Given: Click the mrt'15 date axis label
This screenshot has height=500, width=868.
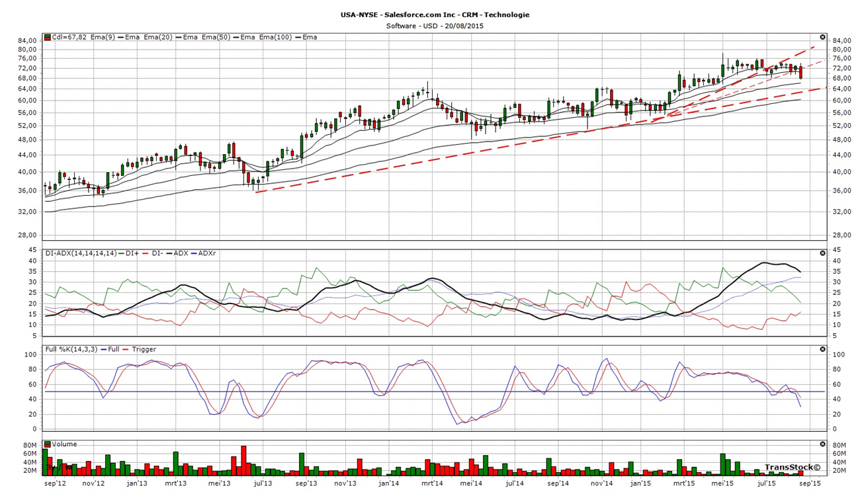Looking at the screenshot, I should 684,483.
